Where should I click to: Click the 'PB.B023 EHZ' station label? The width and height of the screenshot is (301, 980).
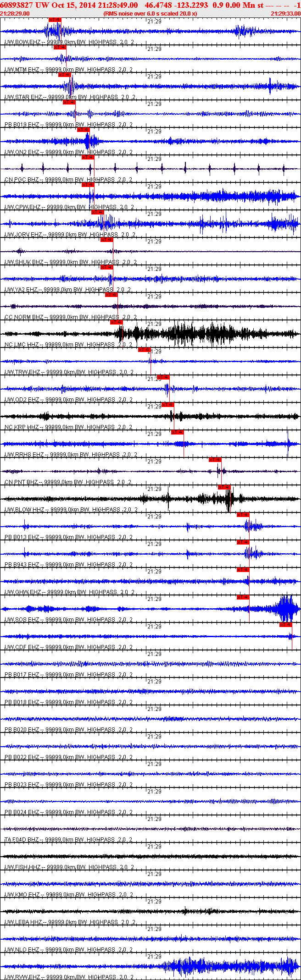pyautogui.click(x=22, y=785)
